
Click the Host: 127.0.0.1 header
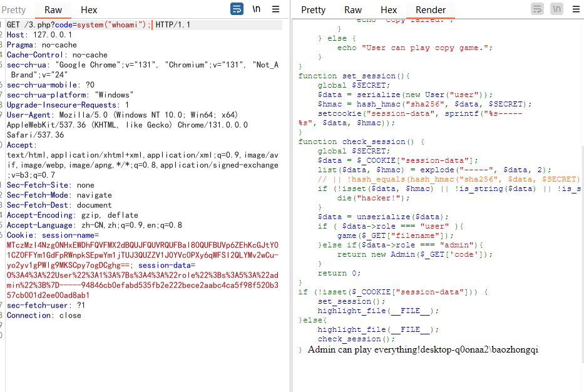tap(39, 35)
